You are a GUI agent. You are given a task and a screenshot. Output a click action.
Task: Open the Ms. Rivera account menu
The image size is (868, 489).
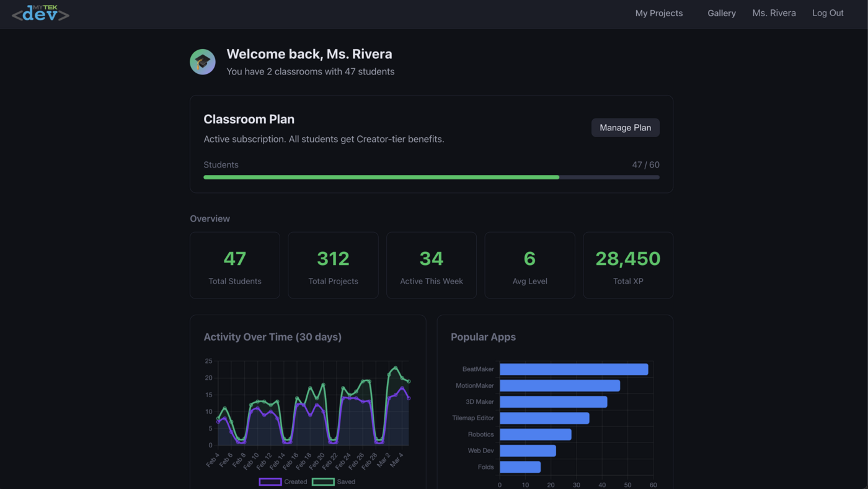(773, 13)
